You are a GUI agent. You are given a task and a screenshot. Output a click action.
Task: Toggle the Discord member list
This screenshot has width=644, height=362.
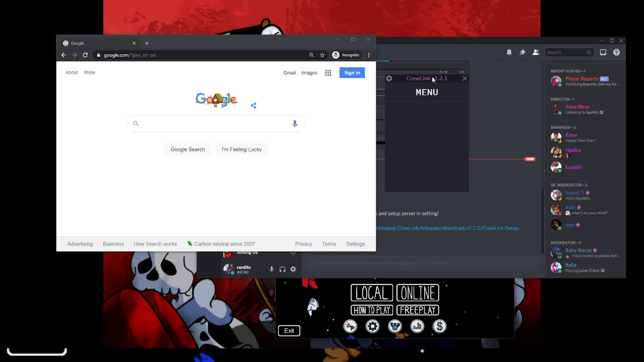(x=536, y=52)
